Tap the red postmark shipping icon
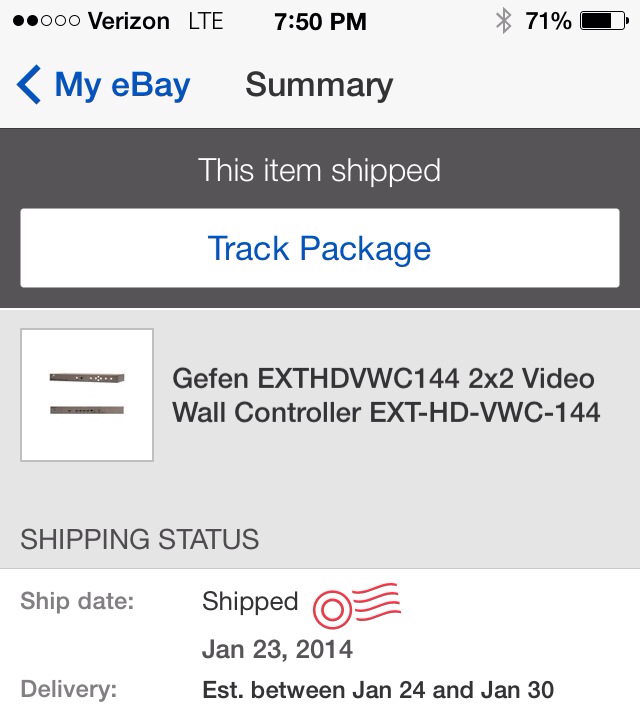 coord(357,605)
